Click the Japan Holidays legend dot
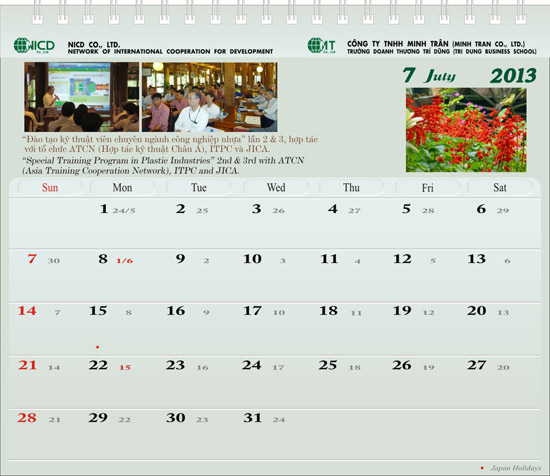 pos(482,468)
